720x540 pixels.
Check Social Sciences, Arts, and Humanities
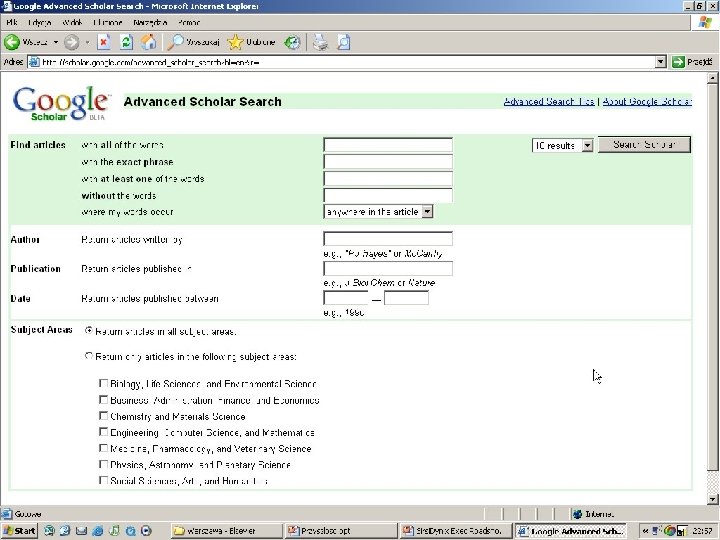103,480
